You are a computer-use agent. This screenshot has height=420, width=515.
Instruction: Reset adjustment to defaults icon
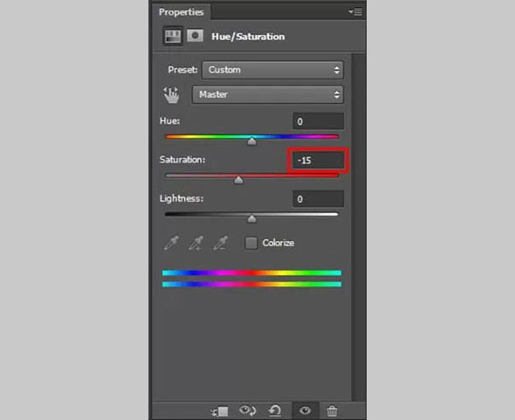pyautogui.click(x=275, y=410)
